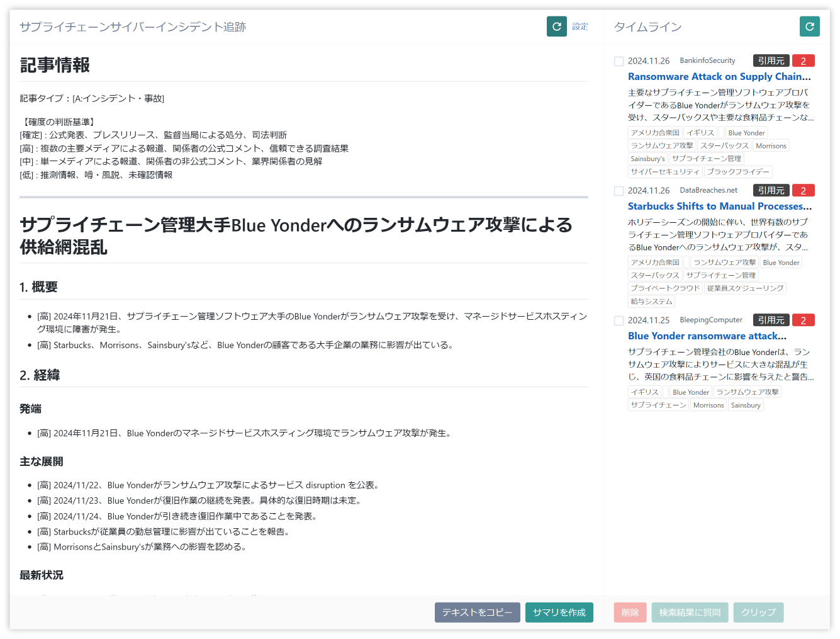
Task: Select the スターバックス tag in first entry
Action: (725, 146)
